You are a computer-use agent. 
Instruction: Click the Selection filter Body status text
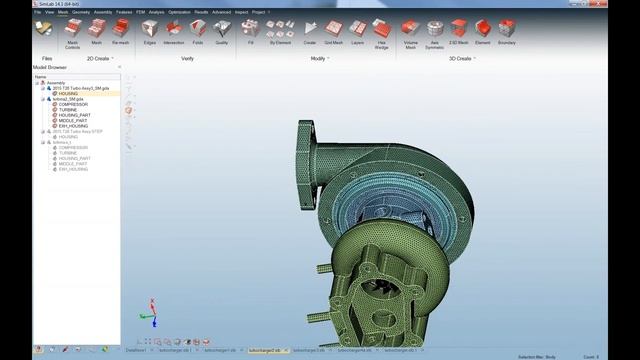[537, 357]
